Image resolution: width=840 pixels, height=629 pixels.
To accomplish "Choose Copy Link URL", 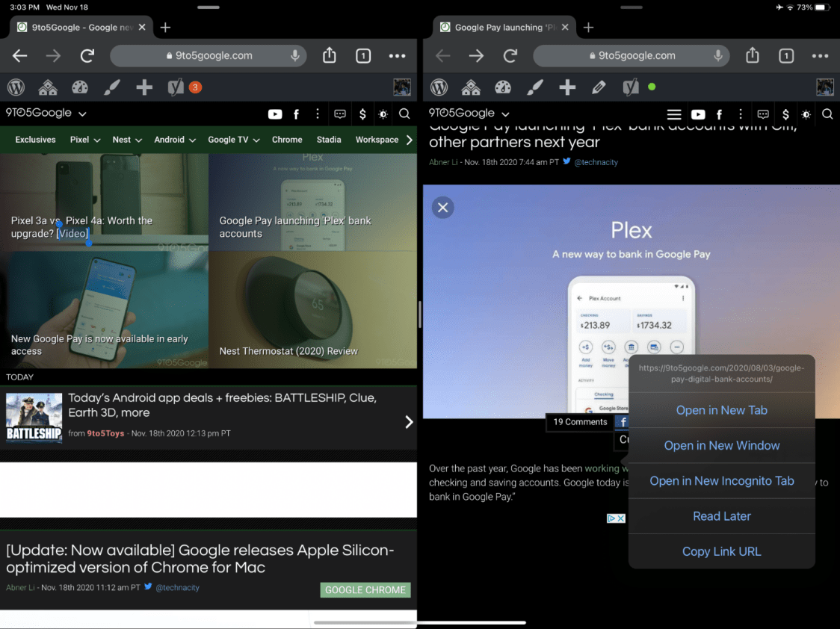I will point(722,551).
